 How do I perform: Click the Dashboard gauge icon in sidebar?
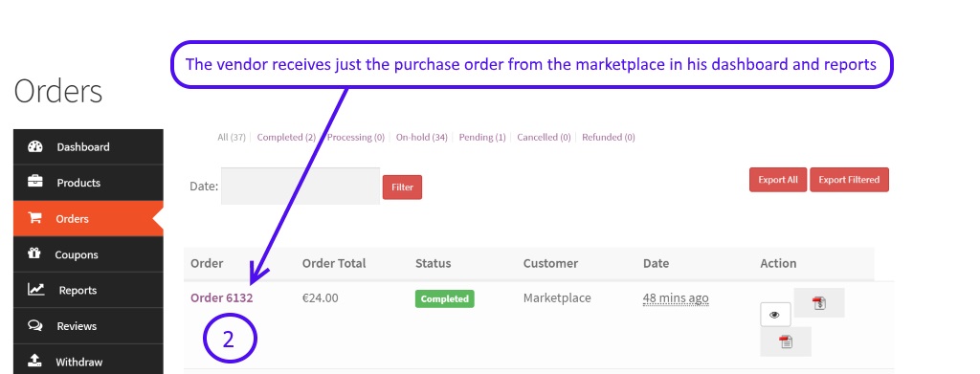pyautogui.click(x=35, y=146)
